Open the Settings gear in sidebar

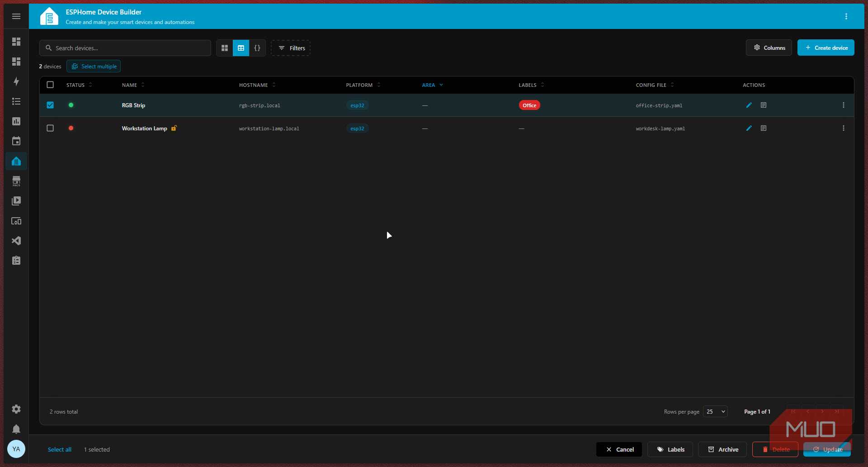[16, 409]
